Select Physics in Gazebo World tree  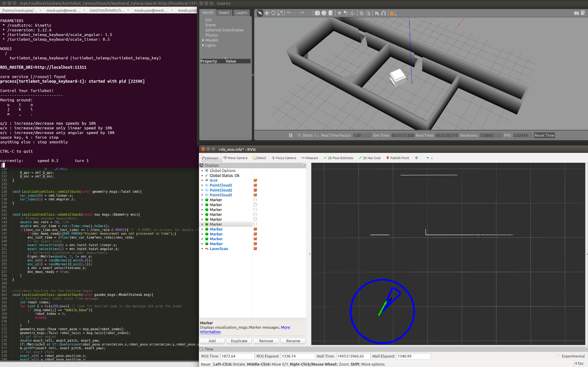pyautogui.click(x=212, y=35)
